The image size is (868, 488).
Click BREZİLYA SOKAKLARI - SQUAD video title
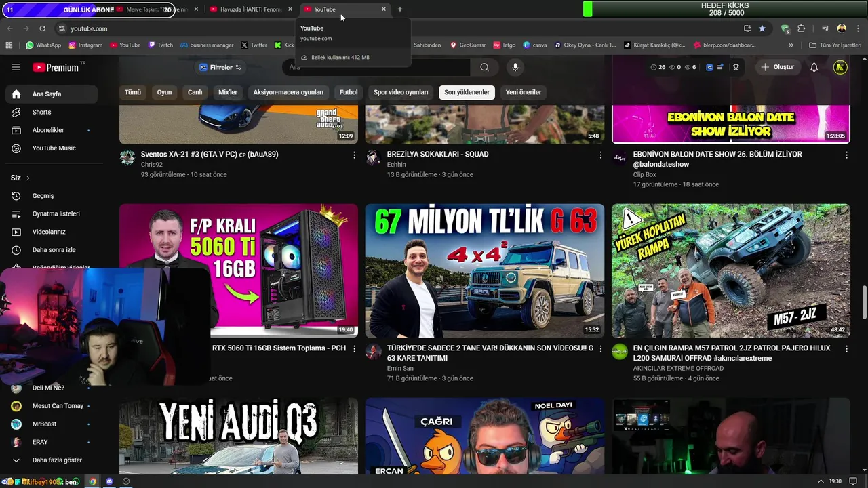pyautogui.click(x=437, y=155)
